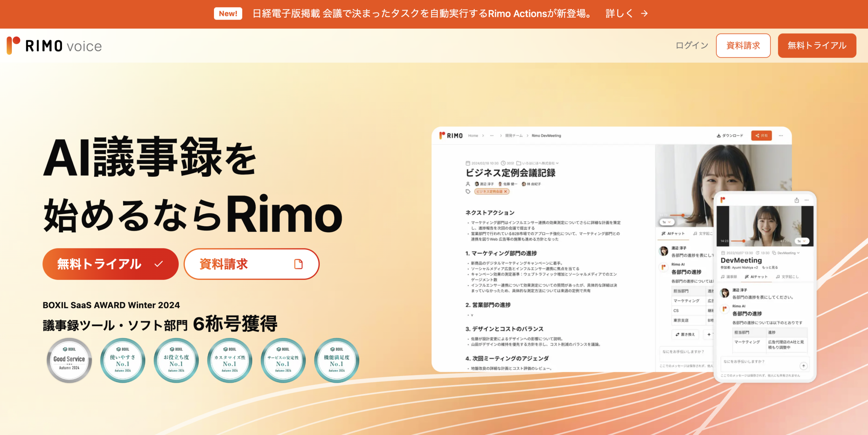Click Home in the preview breadcrumb
868x435 pixels.
473,135
